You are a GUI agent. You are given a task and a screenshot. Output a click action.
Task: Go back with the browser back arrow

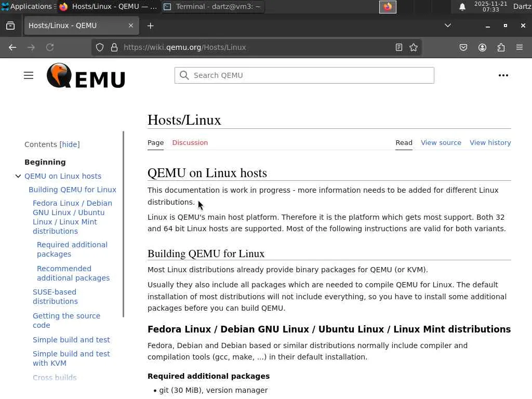click(x=12, y=47)
